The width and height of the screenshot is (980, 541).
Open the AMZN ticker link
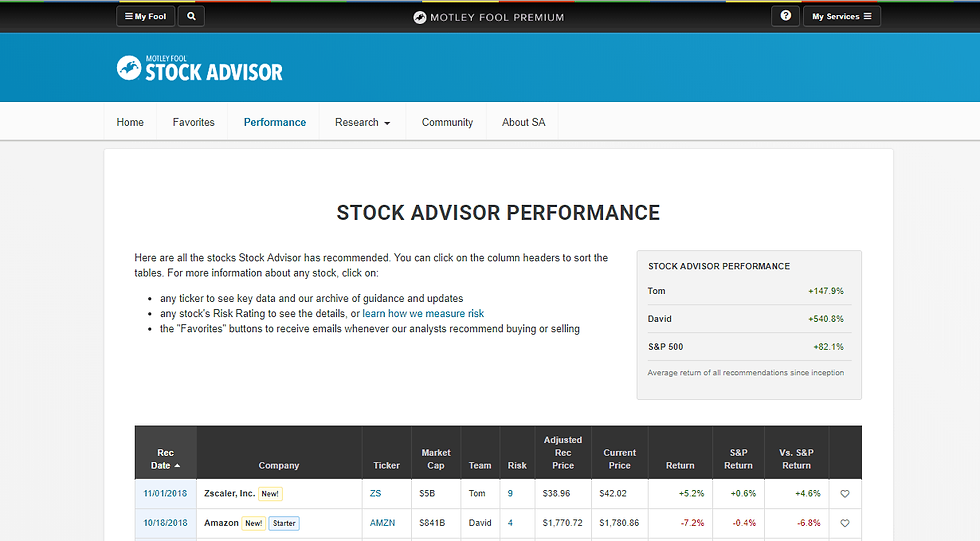point(382,523)
